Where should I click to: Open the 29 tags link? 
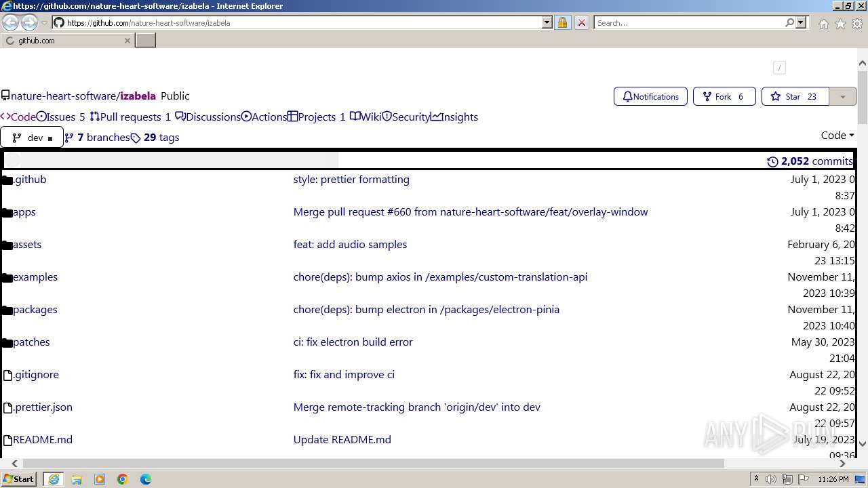[x=155, y=138]
